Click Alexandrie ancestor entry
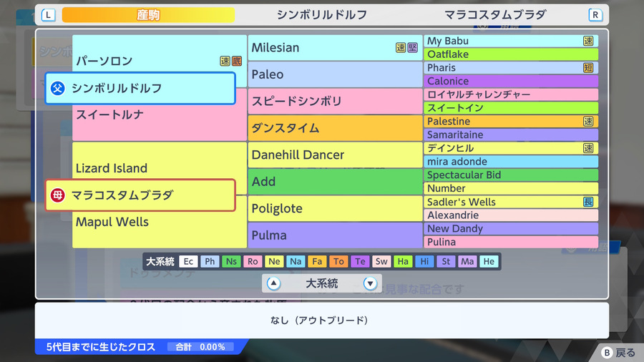The width and height of the screenshot is (644, 362). tap(511, 215)
